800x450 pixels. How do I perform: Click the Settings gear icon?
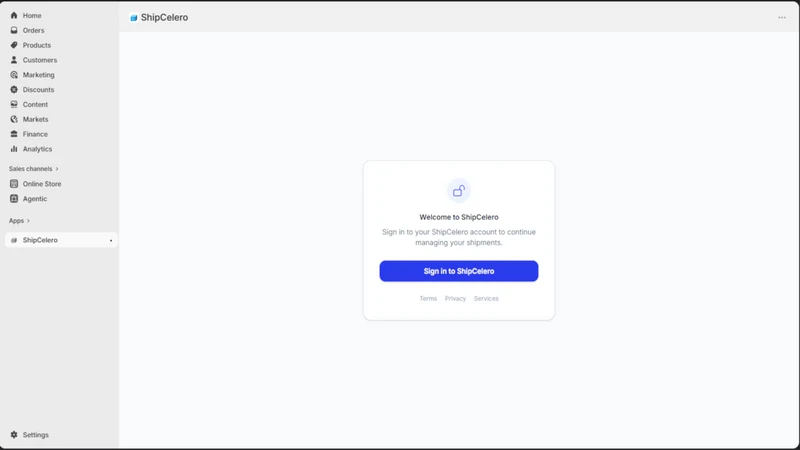click(x=14, y=435)
